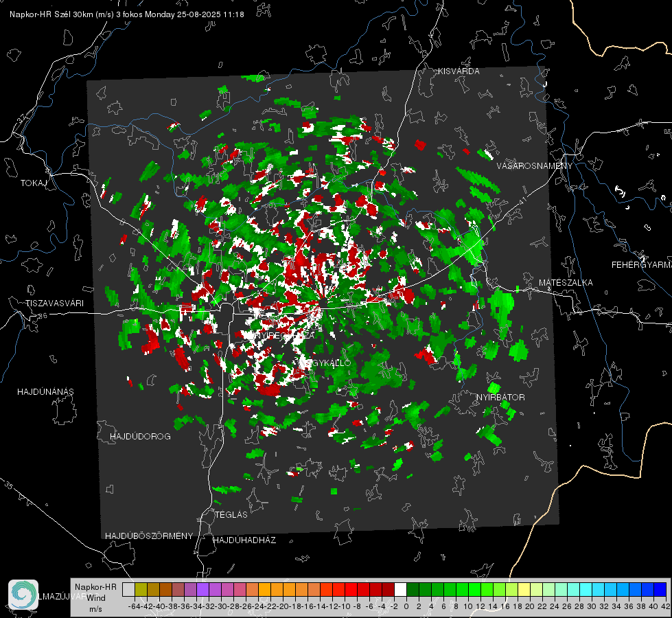672x618 pixels.
Task: Click the white swatch in the wind legend
Action: tap(400, 589)
